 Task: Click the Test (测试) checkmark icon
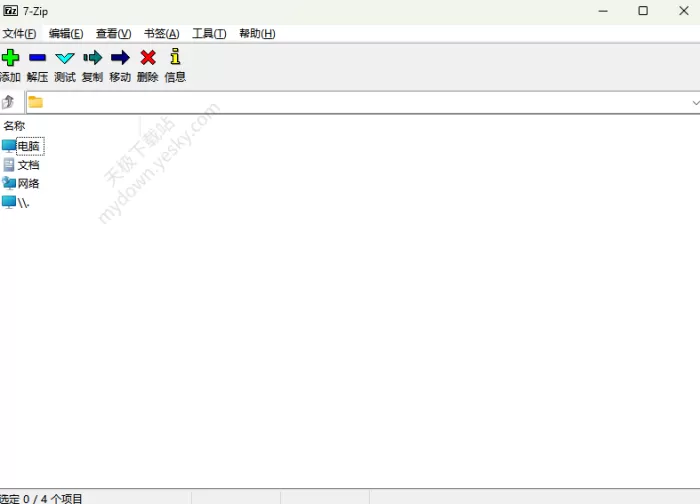[65, 58]
